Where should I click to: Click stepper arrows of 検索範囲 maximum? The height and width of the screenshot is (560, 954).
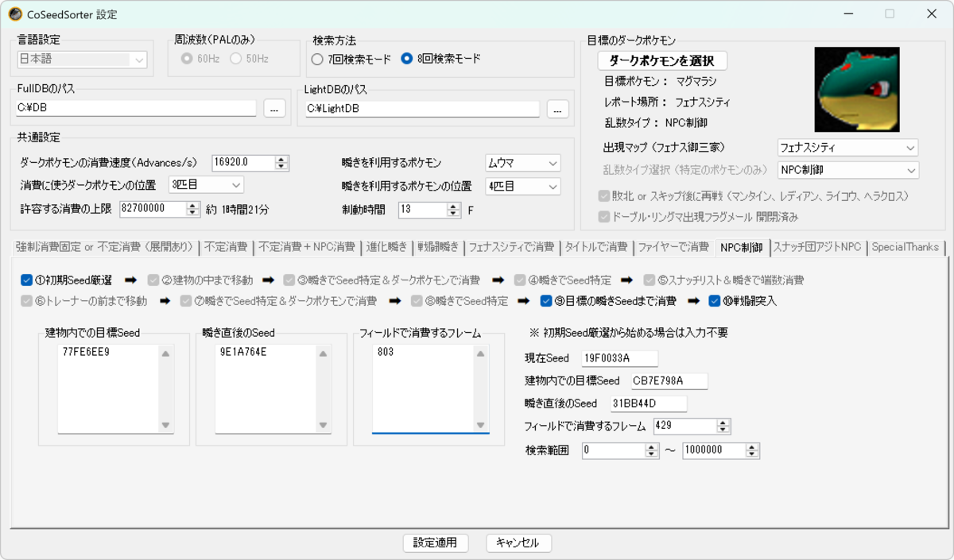pos(752,450)
